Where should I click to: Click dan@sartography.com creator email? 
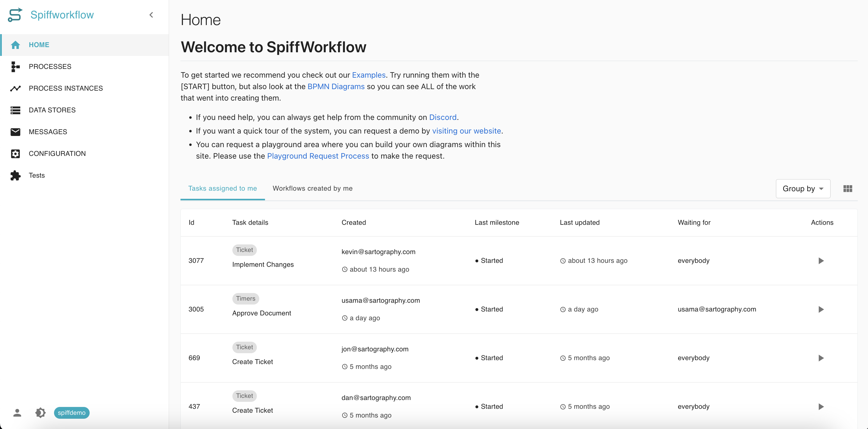tap(376, 398)
